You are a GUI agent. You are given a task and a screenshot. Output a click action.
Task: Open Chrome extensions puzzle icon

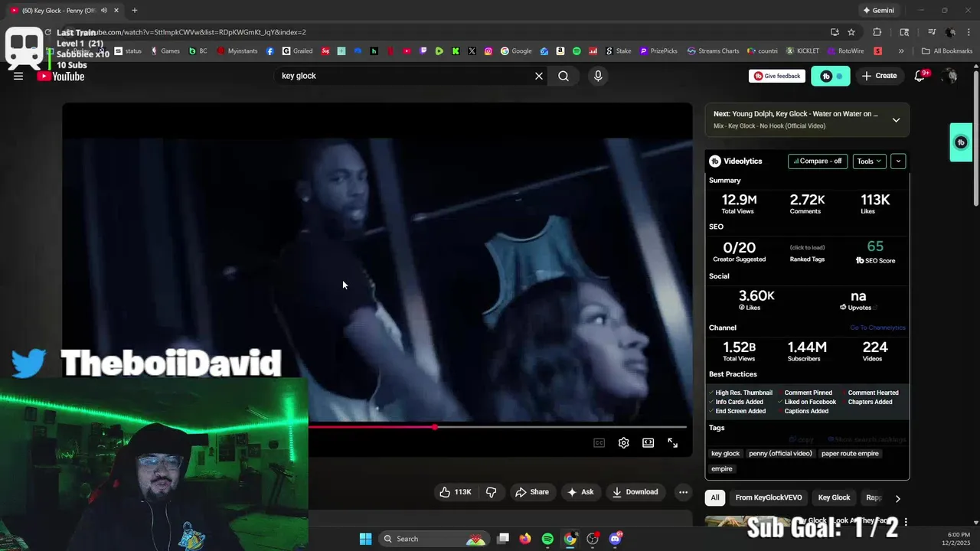click(x=877, y=32)
